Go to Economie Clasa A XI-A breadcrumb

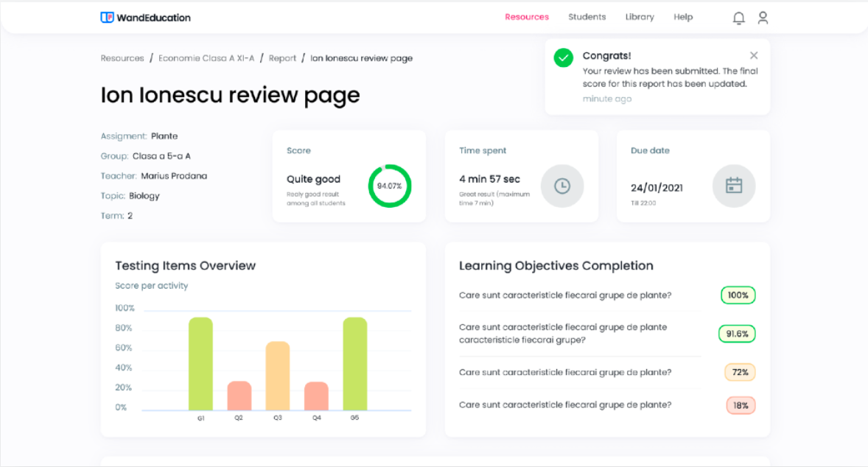(206, 58)
